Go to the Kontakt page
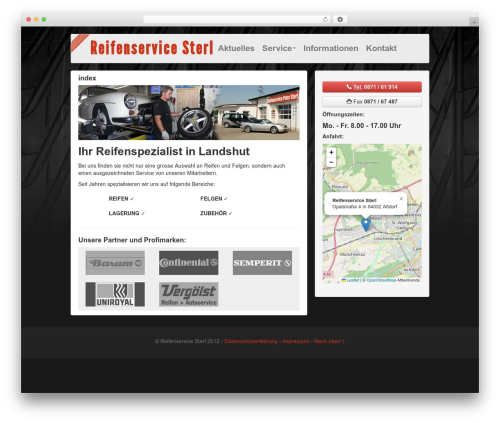This screenshot has width=500, height=423. [x=381, y=48]
